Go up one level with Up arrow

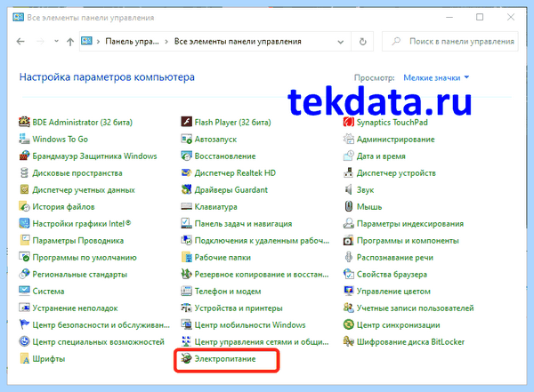pos(70,42)
